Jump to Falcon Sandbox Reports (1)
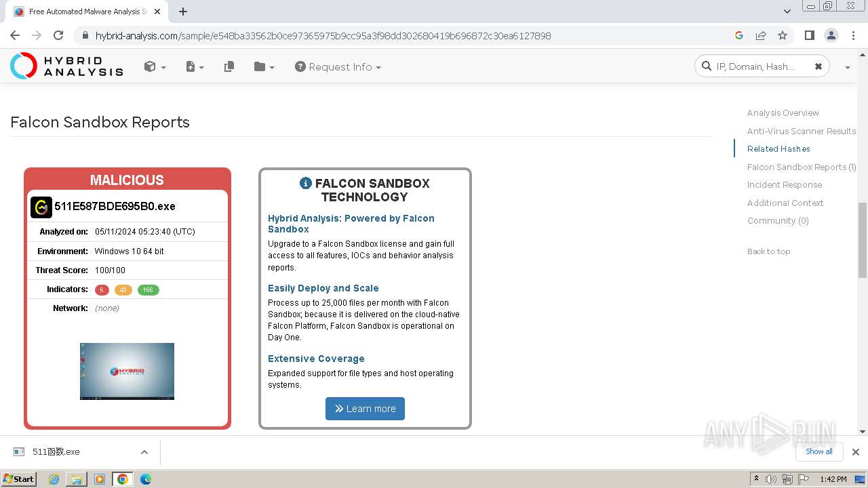This screenshot has width=868, height=488. click(x=802, y=167)
